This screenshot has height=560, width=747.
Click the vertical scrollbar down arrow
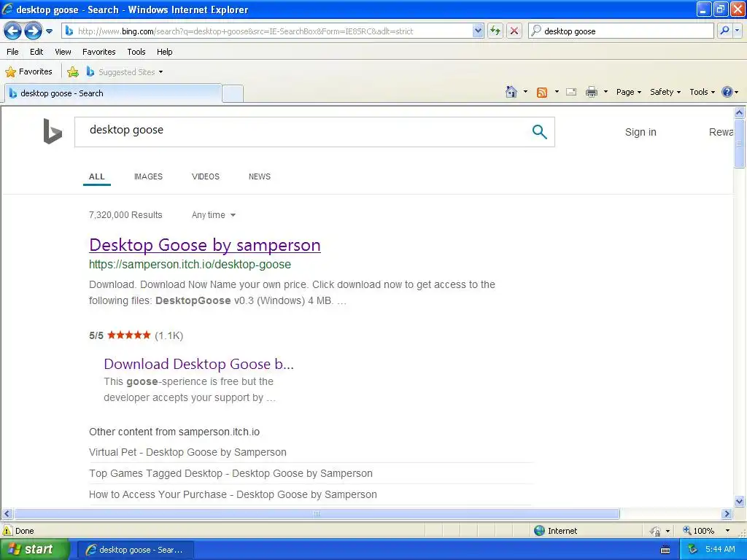(x=739, y=501)
